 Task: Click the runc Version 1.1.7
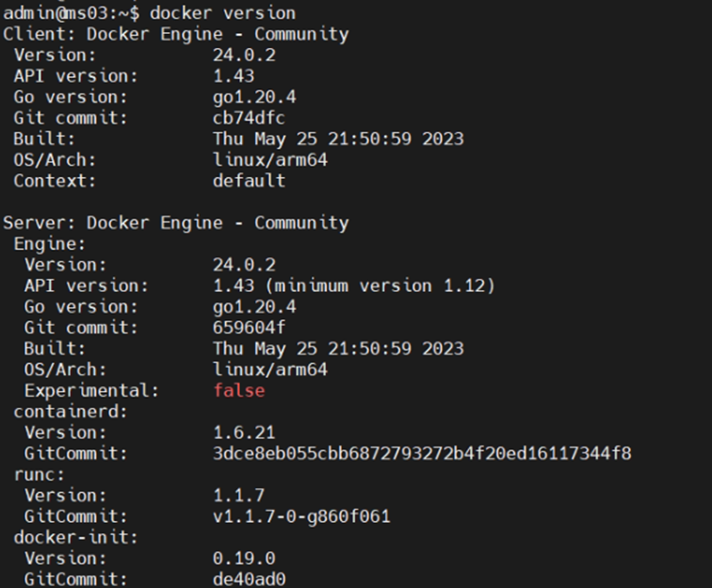[239, 496]
